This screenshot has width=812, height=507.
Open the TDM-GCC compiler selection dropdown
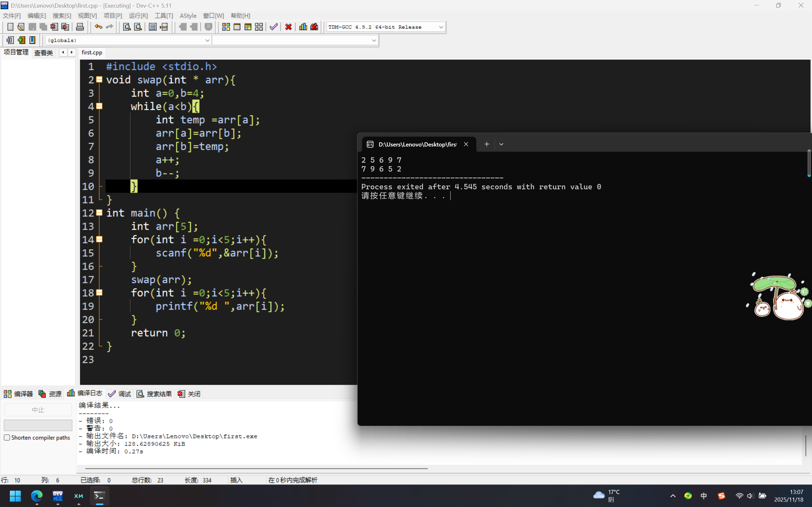441,27
